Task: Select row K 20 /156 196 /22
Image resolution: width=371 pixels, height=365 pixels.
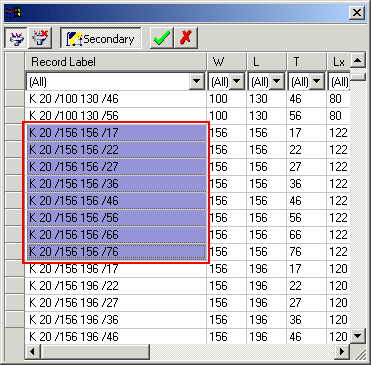Action: [x=115, y=286]
